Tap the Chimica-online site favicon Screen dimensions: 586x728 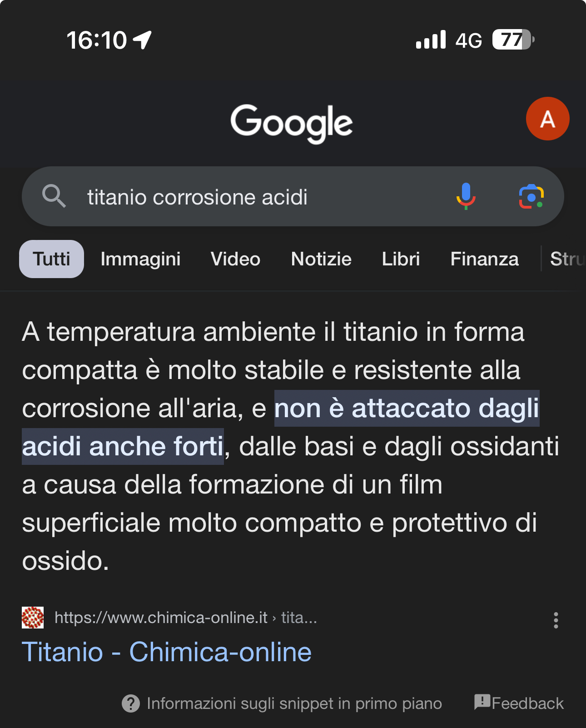(33, 618)
